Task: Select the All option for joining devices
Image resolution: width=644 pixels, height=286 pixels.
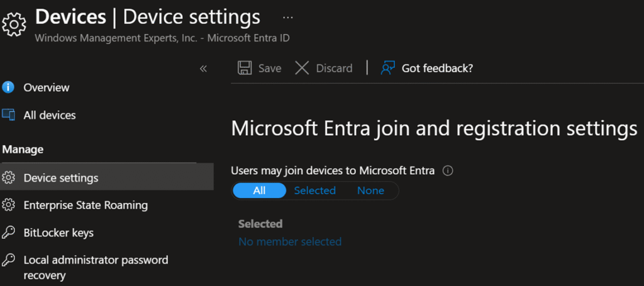Action: (x=259, y=190)
